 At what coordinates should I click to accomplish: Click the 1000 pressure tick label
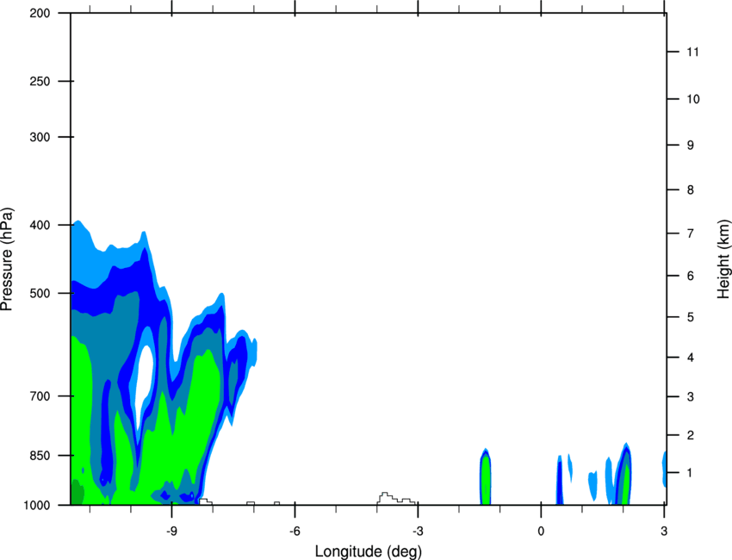[37, 506]
